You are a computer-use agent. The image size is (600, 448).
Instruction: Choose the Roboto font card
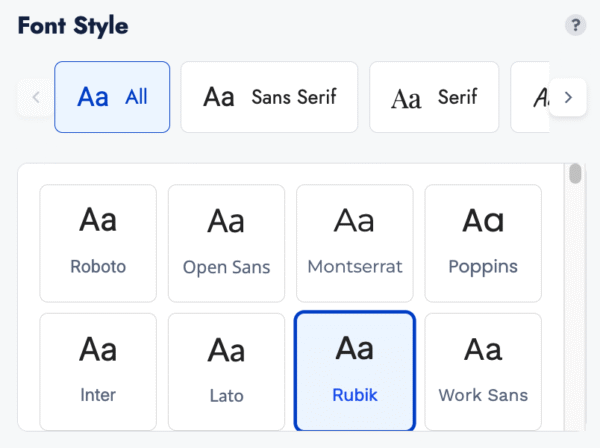click(x=98, y=243)
